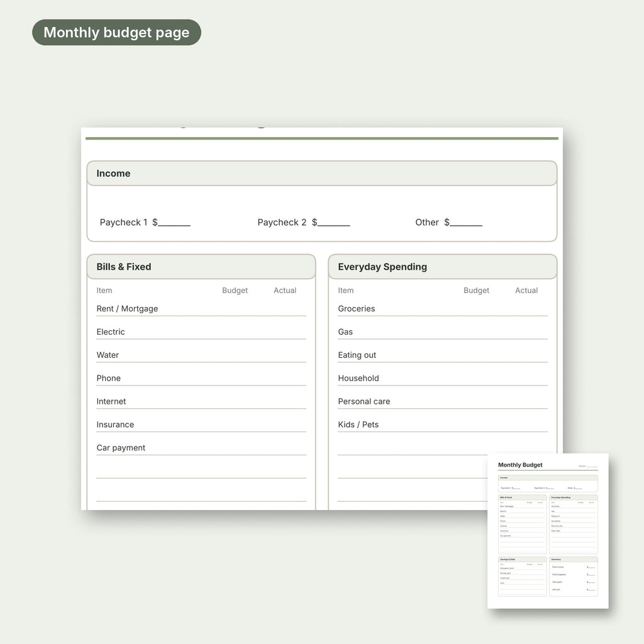Click the "Personal care" row label
644x644 pixels.
coord(364,401)
